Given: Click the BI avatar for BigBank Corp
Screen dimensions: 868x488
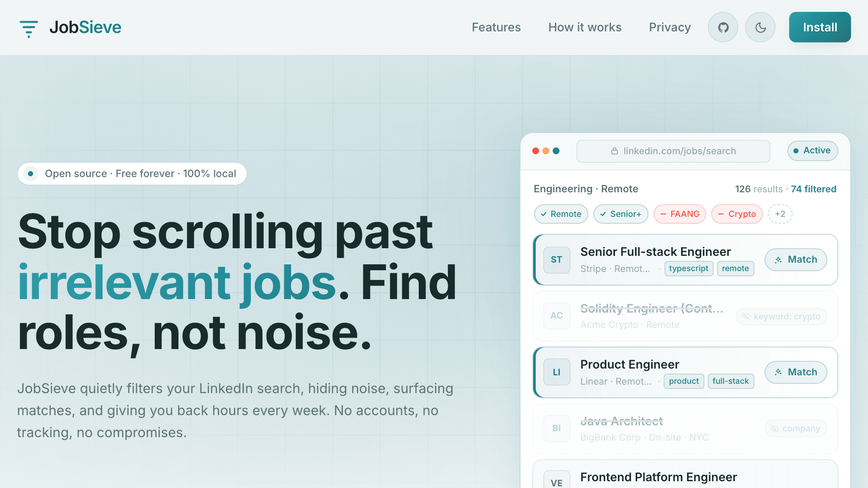Looking at the screenshot, I should [556, 428].
